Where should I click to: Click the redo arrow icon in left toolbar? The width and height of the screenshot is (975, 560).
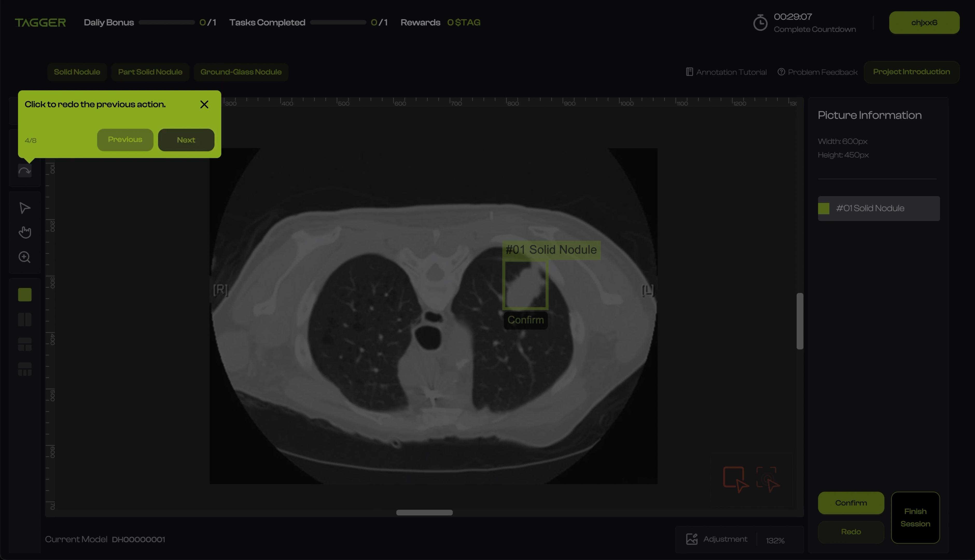[x=25, y=171]
